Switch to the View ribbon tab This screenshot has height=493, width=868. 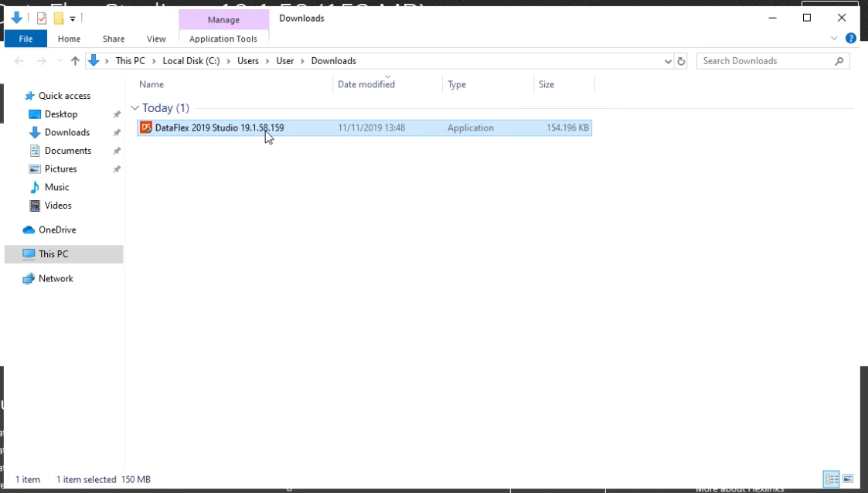[156, 39]
